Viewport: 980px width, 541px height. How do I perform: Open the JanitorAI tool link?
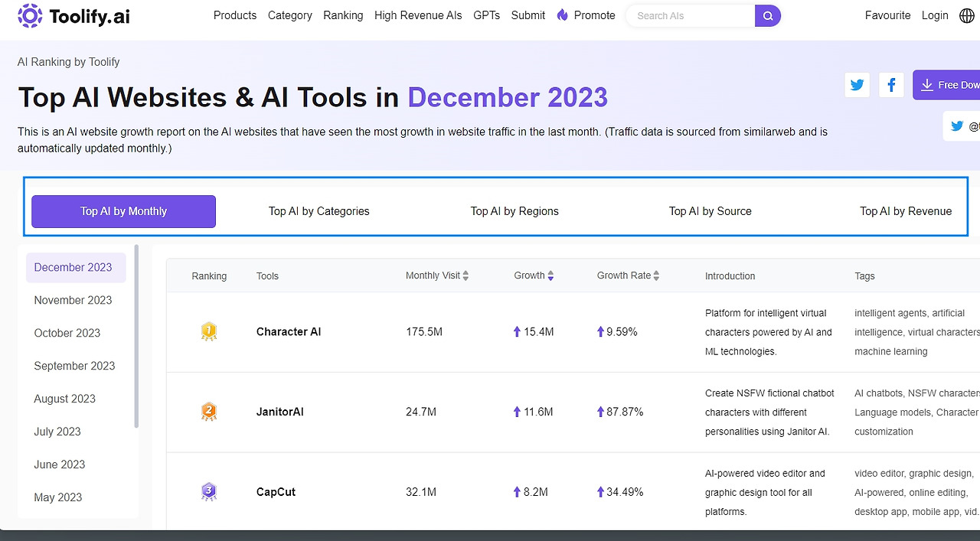(x=280, y=412)
